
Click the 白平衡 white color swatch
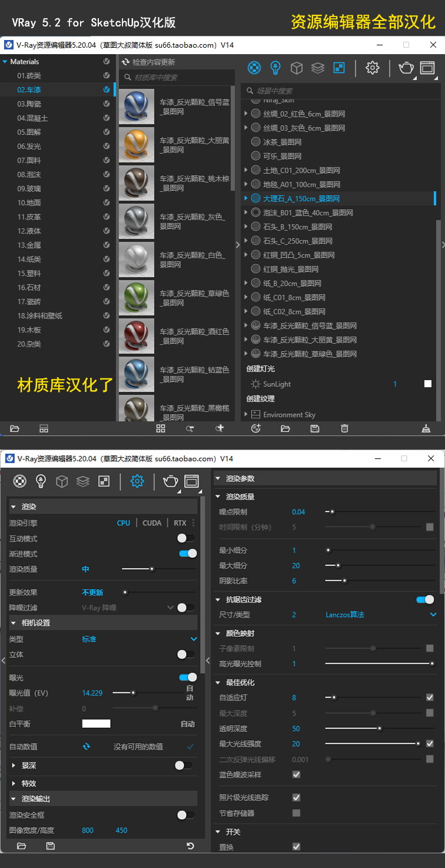click(96, 724)
